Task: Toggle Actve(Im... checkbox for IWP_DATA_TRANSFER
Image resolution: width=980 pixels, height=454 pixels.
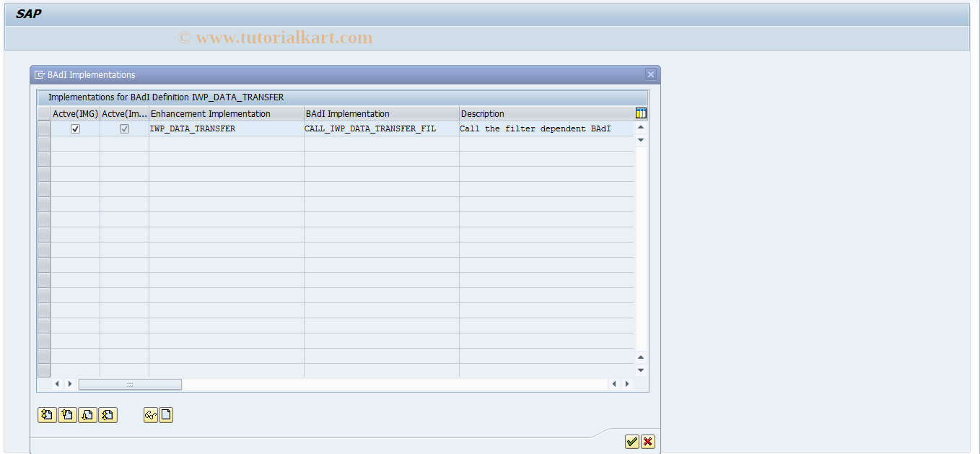Action: click(124, 128)
